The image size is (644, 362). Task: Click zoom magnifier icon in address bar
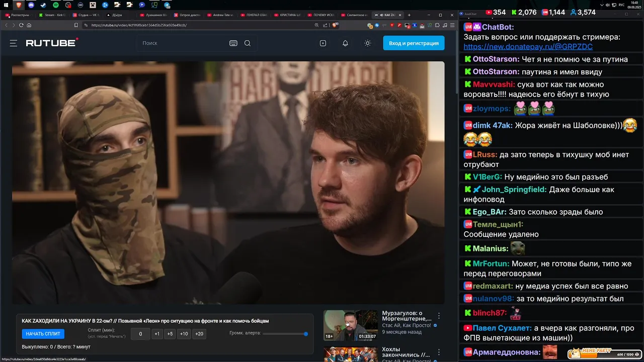316,25
